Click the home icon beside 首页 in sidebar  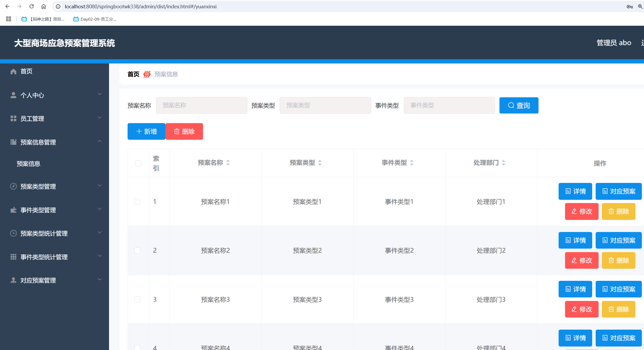pyautogui.click(x=13, y=71)
